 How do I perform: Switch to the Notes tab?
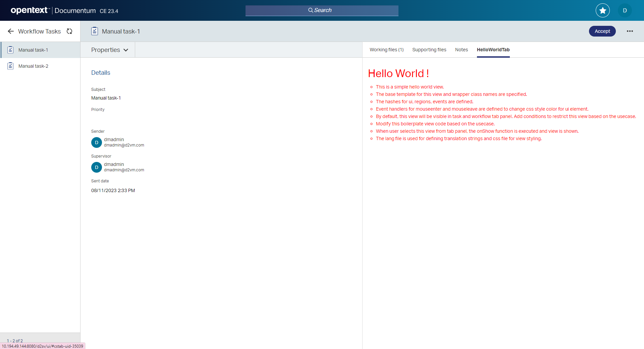[461, 50]
